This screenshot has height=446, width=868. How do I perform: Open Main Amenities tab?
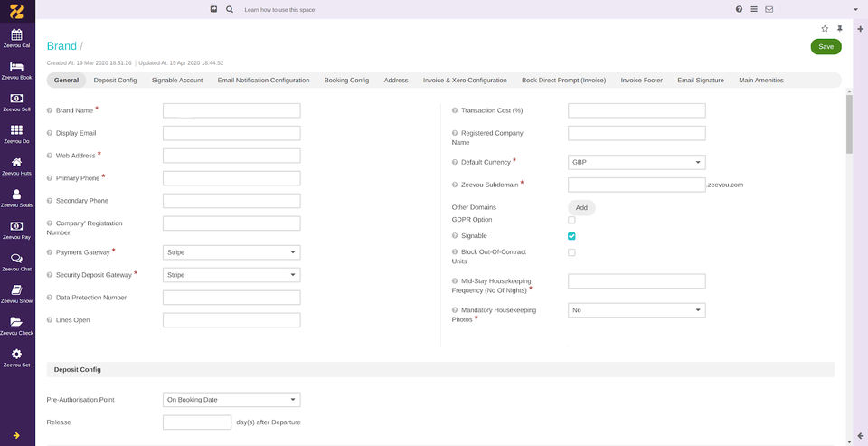point(761,81)
